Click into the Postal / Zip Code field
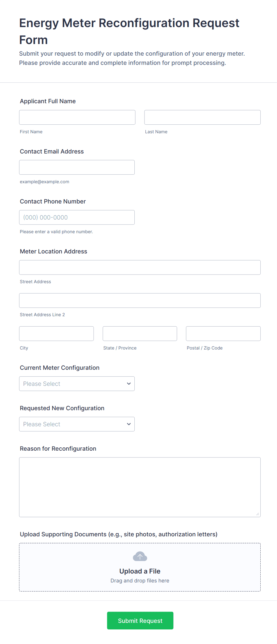The height and width of the screenshot is (644, 277). [x=223, y=333]
